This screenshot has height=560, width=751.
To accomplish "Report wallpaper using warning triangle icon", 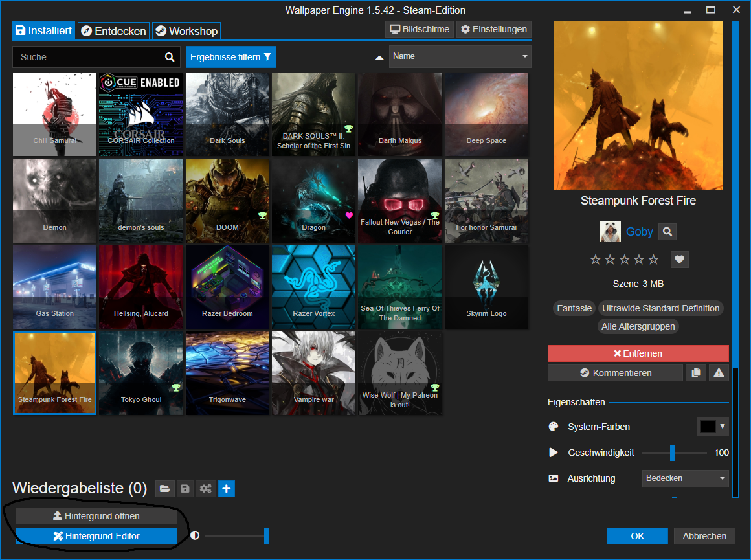I will click(x=719, y=373).
